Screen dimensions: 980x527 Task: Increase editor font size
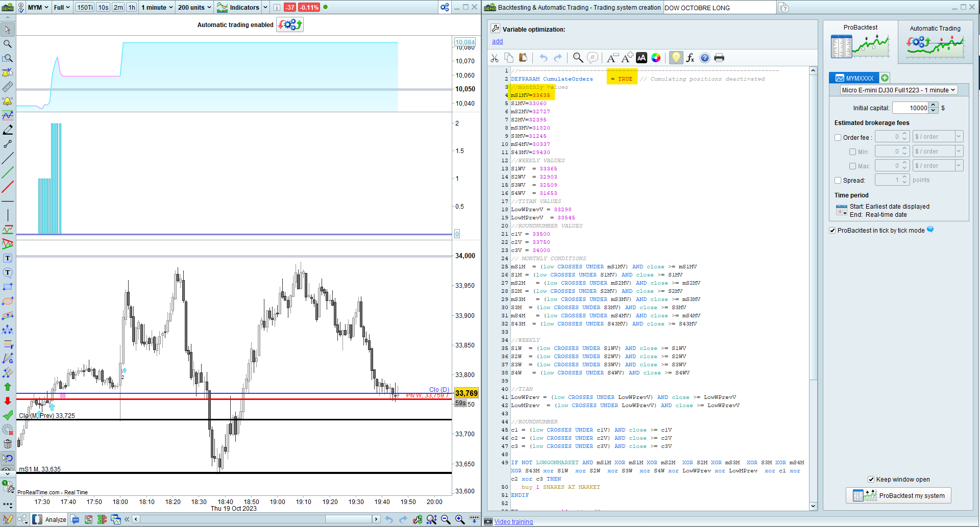(627, 58)
